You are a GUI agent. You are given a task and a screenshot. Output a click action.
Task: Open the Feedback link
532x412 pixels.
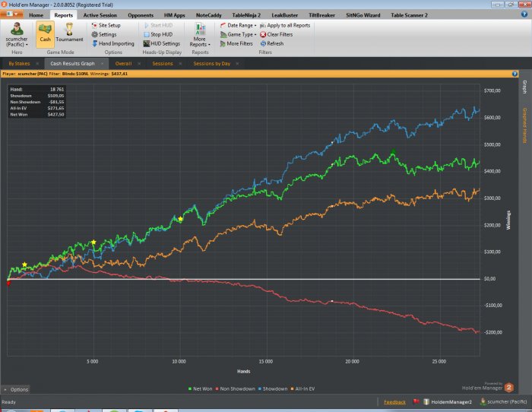(394, 402)
